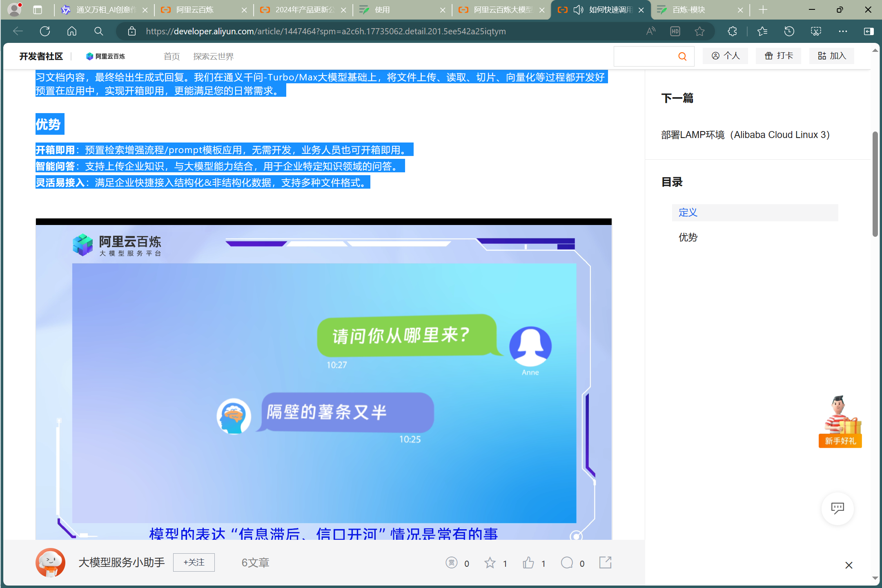The image size is (882, 588).
Task: Share the article via share icon
Action: 605,563
